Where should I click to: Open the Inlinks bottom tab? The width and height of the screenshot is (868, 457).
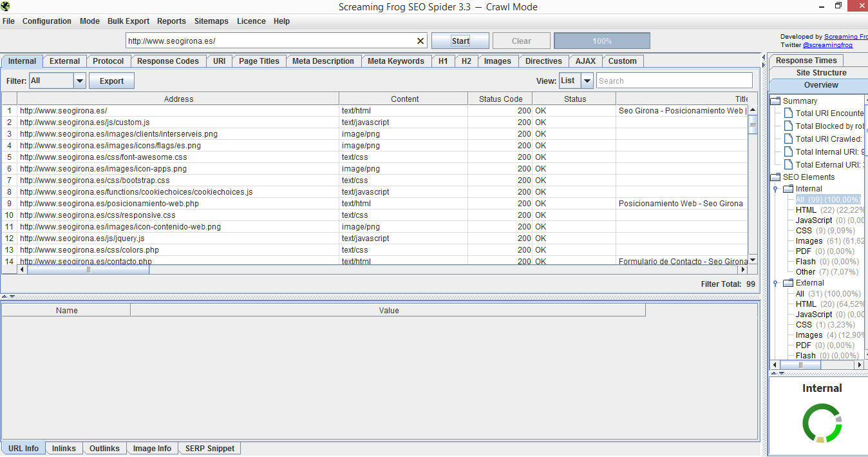point(64,448)
